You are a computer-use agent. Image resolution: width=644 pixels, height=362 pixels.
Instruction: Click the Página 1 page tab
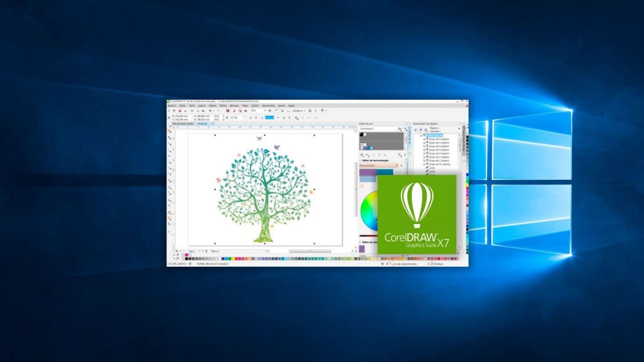pos(215,251)
